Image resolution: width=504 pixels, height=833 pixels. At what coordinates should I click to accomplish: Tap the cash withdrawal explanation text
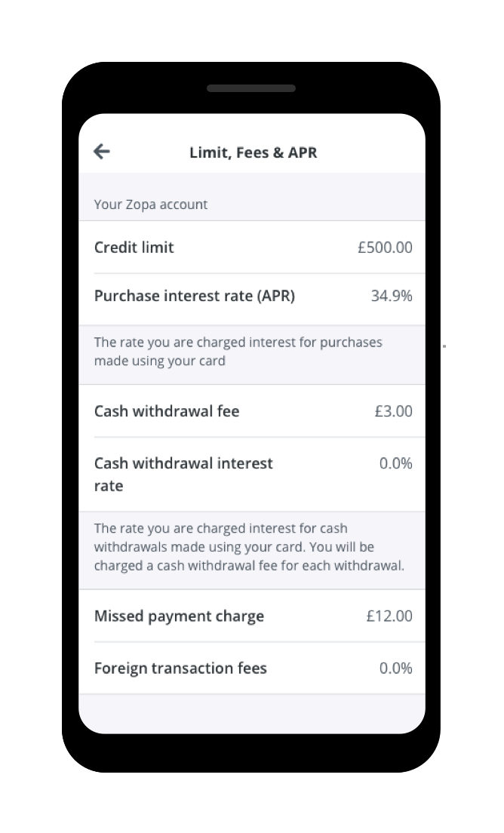click(250, 546)
